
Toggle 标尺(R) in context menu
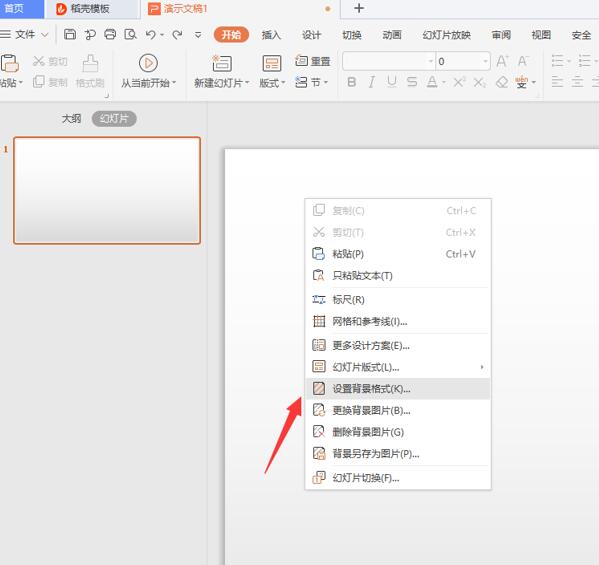point(398,299)
